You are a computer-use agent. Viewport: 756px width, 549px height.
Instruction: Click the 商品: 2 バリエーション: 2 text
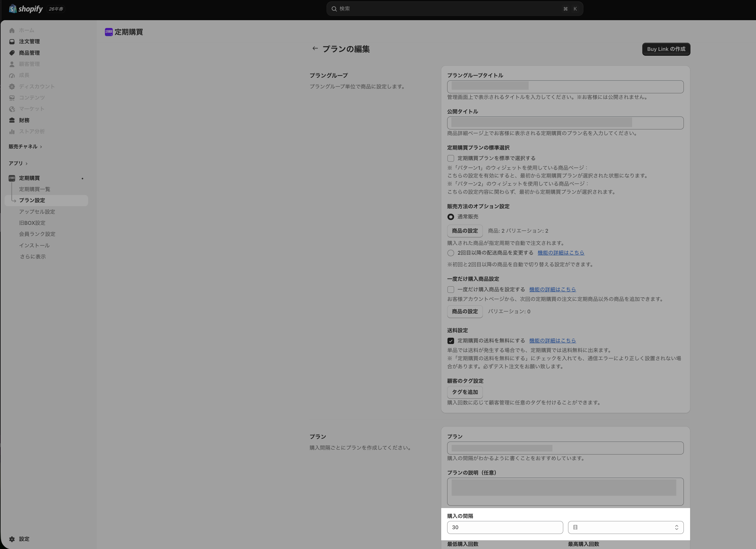pyautogui.click(x=518, y=231)
